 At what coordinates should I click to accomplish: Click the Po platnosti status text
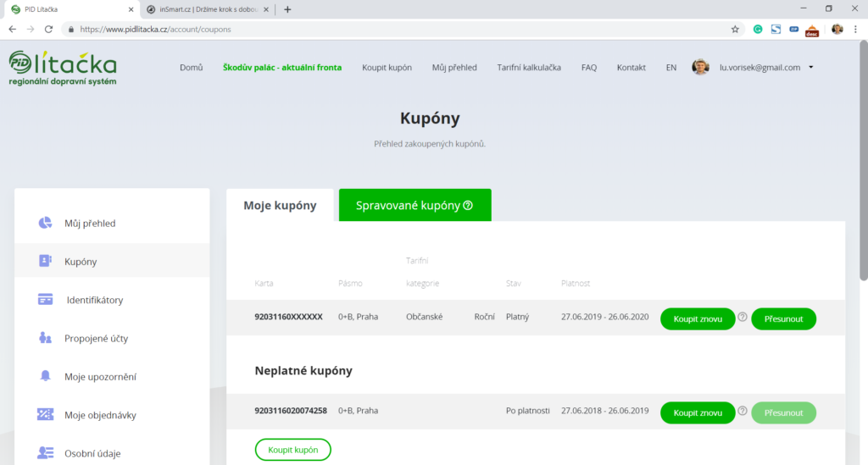coord(527,411)
